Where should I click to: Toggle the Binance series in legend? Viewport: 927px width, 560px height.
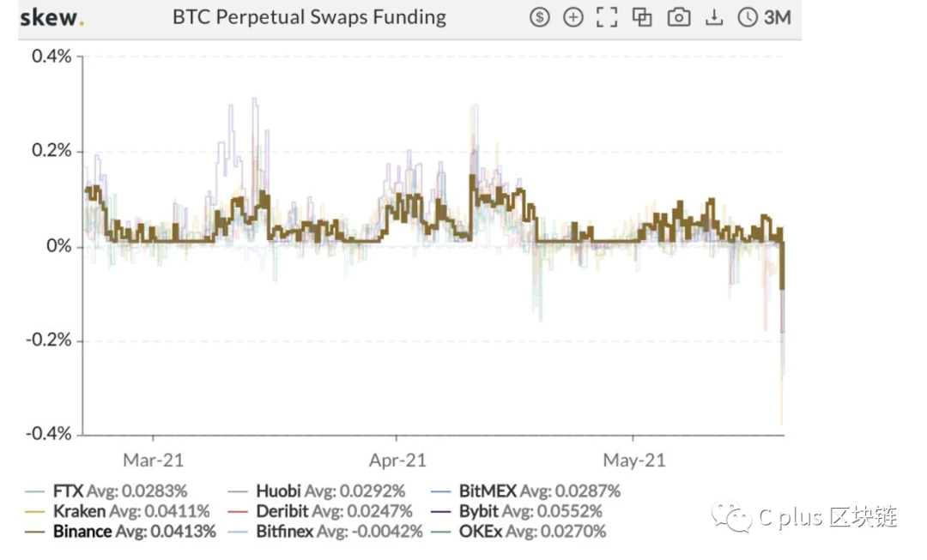point(120,531)
